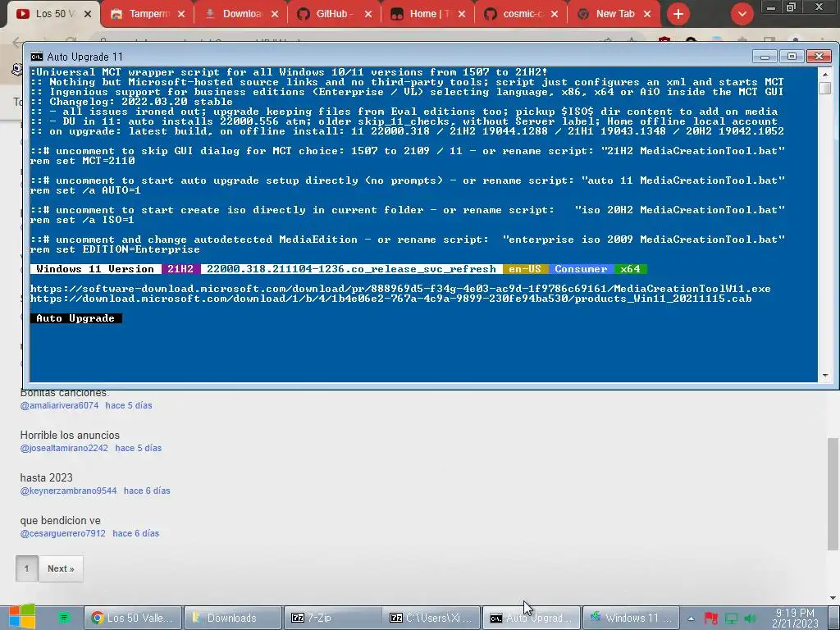This screenshot has height=630, width=840.
Task: Click the green x64 label in console
Action: tap(631, 269)
